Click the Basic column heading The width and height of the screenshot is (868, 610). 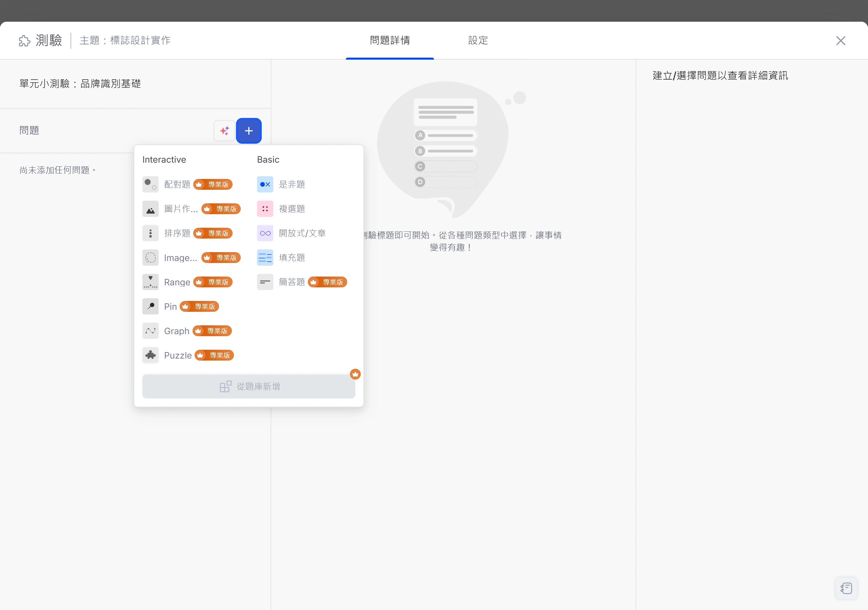coord(268,160)
